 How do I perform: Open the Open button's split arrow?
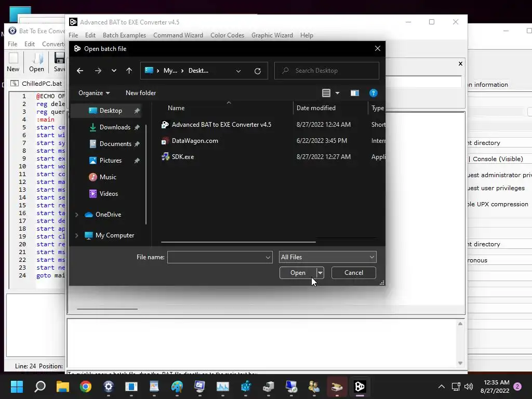(x=320, y=273)
